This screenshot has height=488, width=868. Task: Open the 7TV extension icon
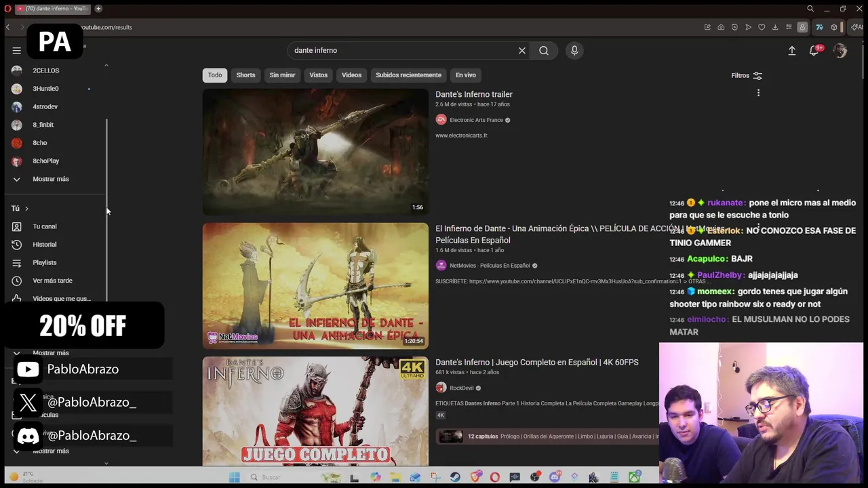tap(819, 27)
